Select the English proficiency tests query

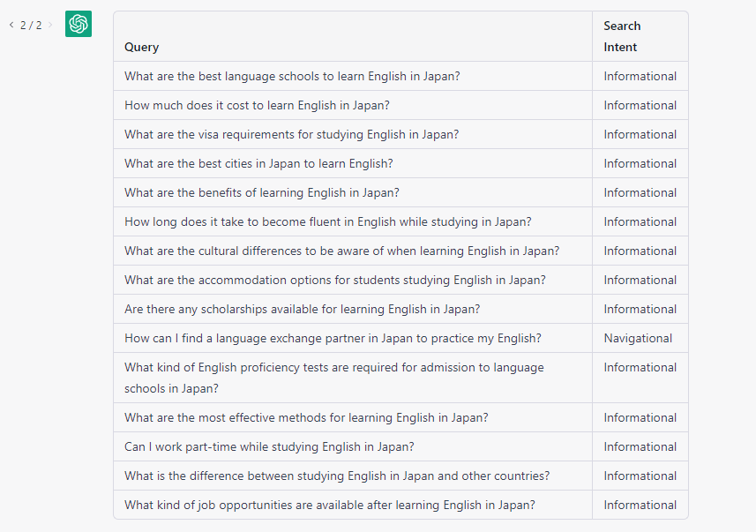334,378
